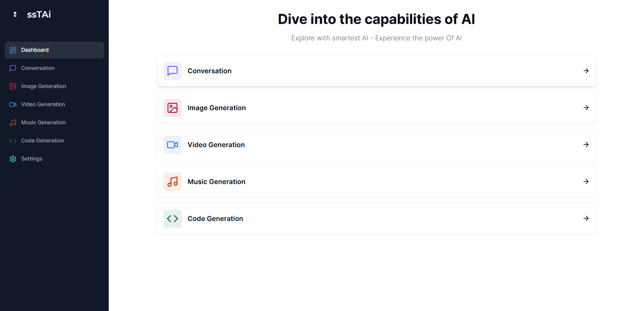The image size is (644, 311).
Task: Click the Video Generation camera icon in sidebar
Action: pyautogui.click(x=13, y=105)
